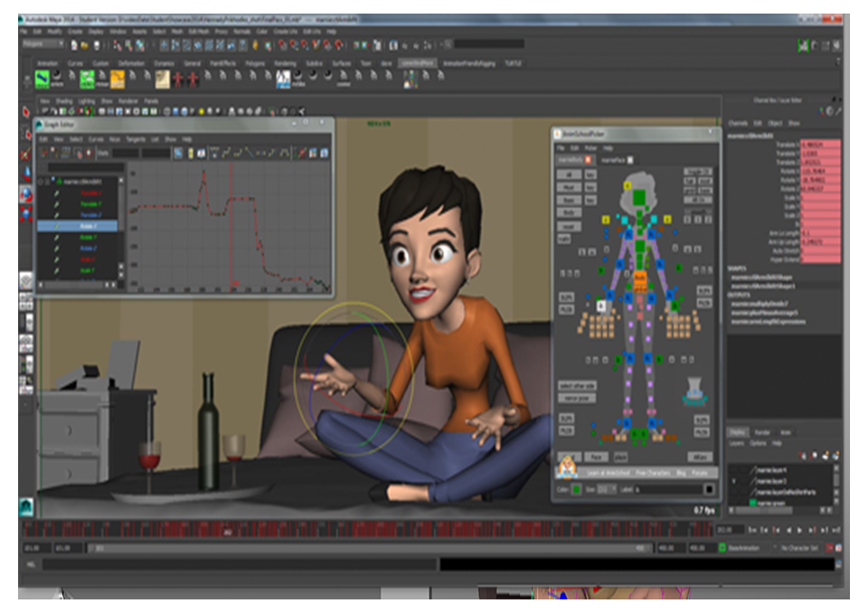
Task: Click the red current frame marker on timeline
Action: (x=227, y=530)
